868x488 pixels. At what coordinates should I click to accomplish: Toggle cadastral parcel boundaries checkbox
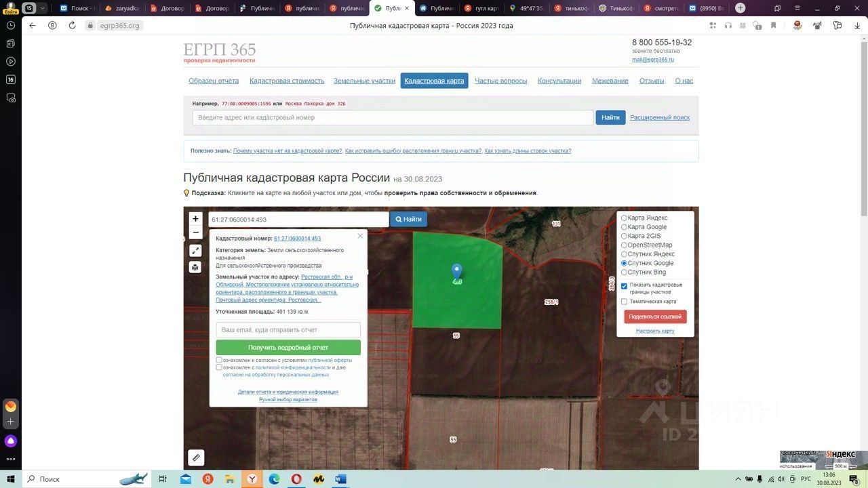click(625, 286)
